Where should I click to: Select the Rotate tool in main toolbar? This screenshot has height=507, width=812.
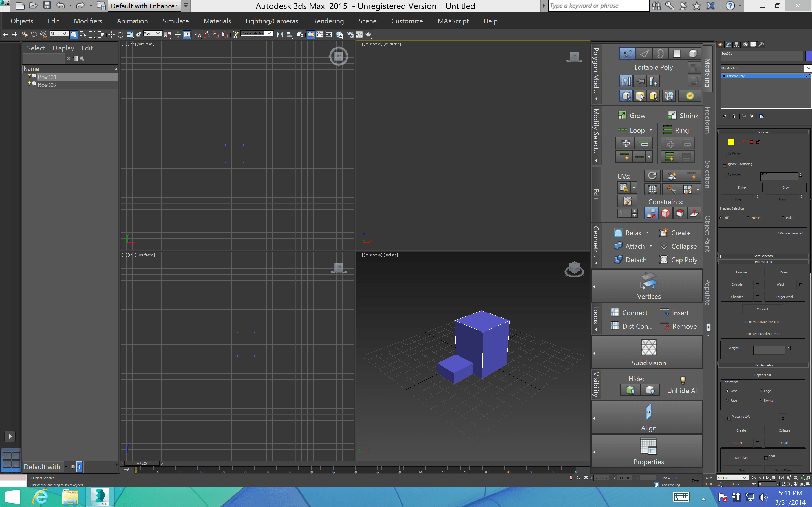click(120, 35)
